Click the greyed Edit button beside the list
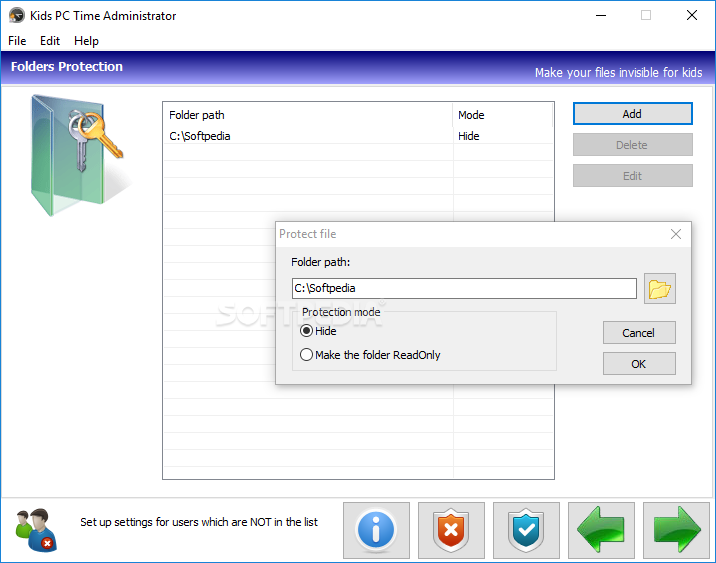The image size is (716, 563). coord(632,176)
